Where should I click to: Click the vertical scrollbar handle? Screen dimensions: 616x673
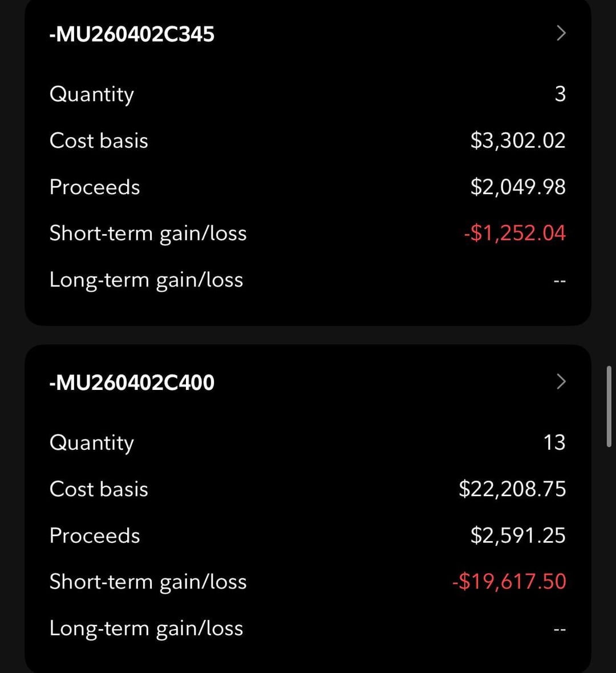tap(609, 406)
